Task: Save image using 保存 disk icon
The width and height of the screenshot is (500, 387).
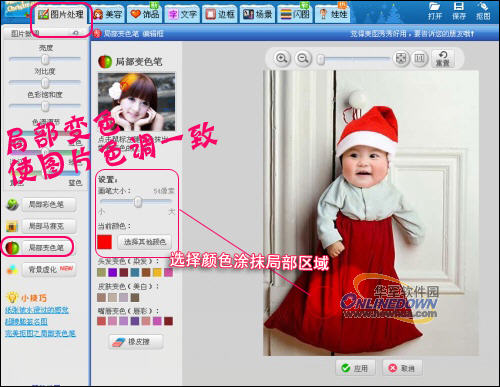Action: point(459,11)
